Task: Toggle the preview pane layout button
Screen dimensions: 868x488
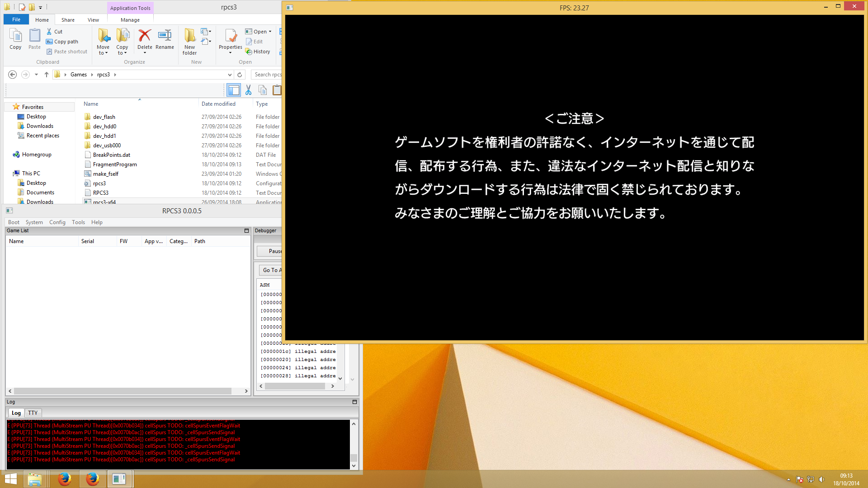Action: tap(234, 90)
